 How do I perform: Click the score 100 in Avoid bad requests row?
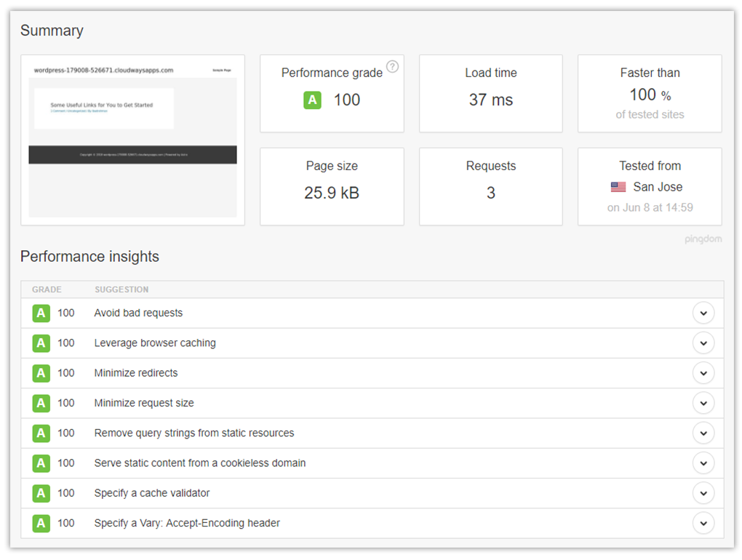pos(65,313)
